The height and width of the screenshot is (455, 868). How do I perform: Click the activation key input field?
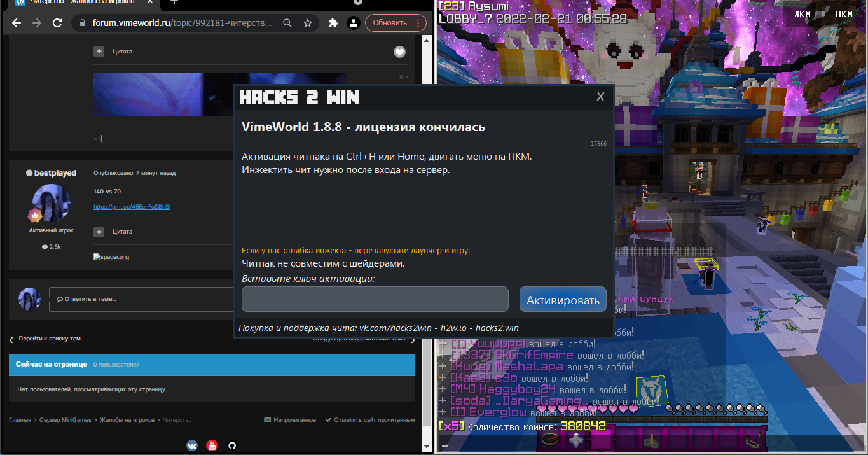tap(375, 299)
